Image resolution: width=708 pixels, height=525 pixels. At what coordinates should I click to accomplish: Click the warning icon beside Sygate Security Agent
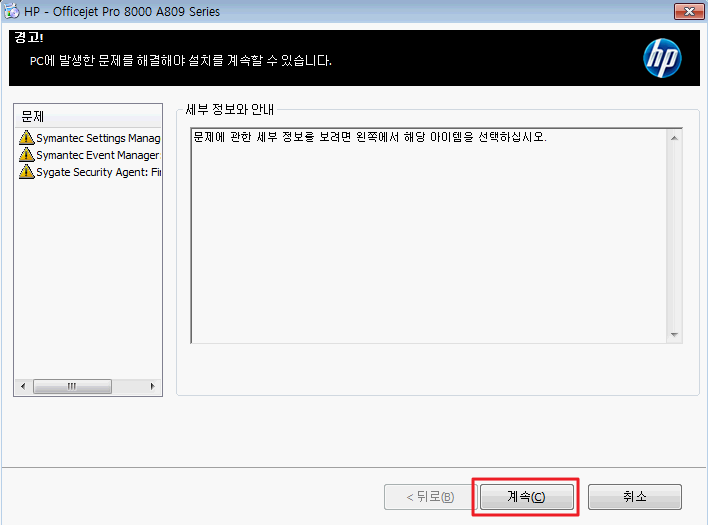pos(27,172)
